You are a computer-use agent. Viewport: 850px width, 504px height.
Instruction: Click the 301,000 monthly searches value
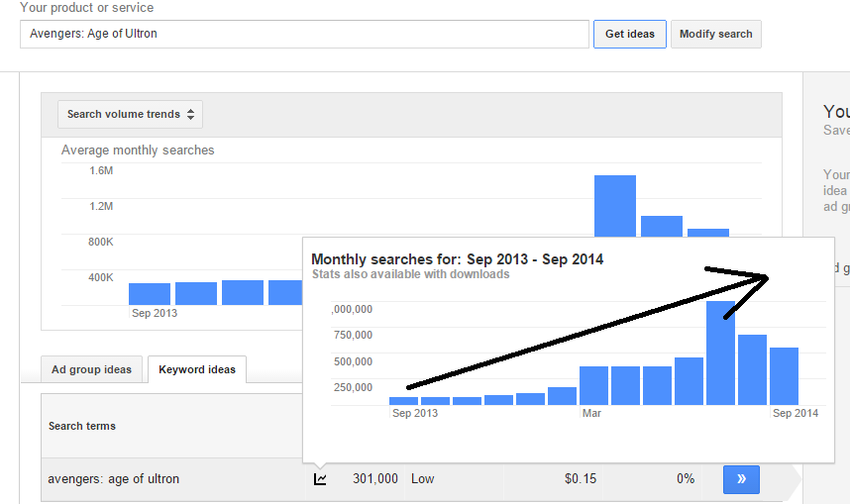[x=375, y=479]
